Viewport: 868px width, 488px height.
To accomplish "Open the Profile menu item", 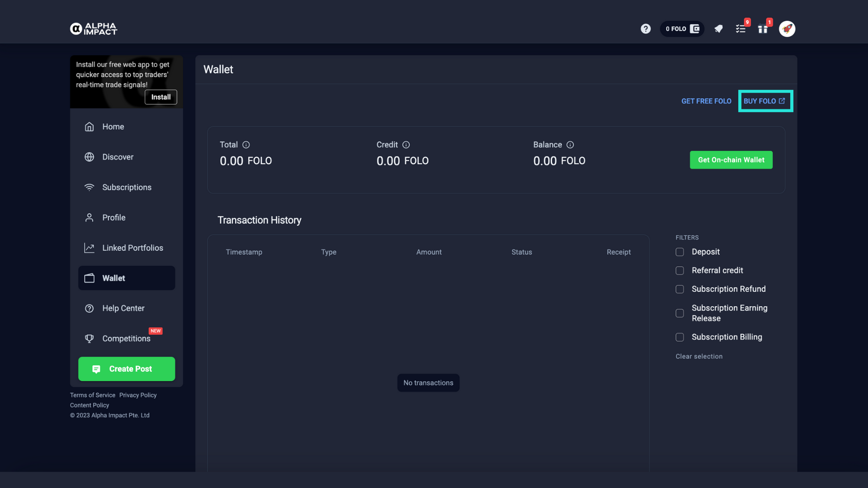I will (x=127, y=218).
